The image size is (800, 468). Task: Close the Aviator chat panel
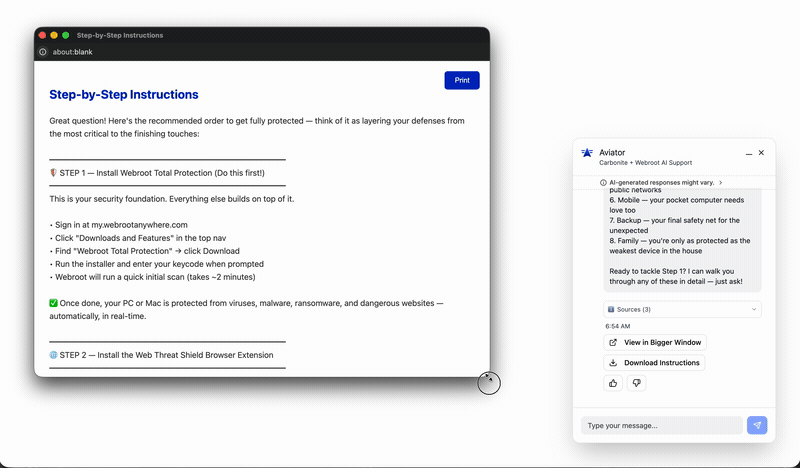tap(761, 153)
